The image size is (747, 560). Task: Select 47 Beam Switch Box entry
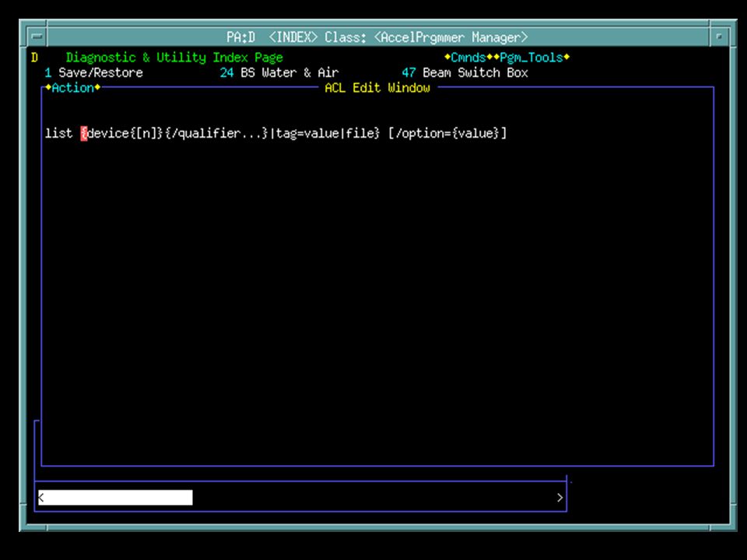pos(465,73)
